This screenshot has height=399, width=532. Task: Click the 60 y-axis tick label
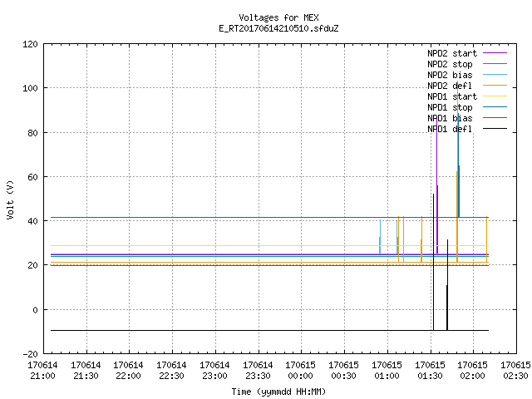click(32, 177)
